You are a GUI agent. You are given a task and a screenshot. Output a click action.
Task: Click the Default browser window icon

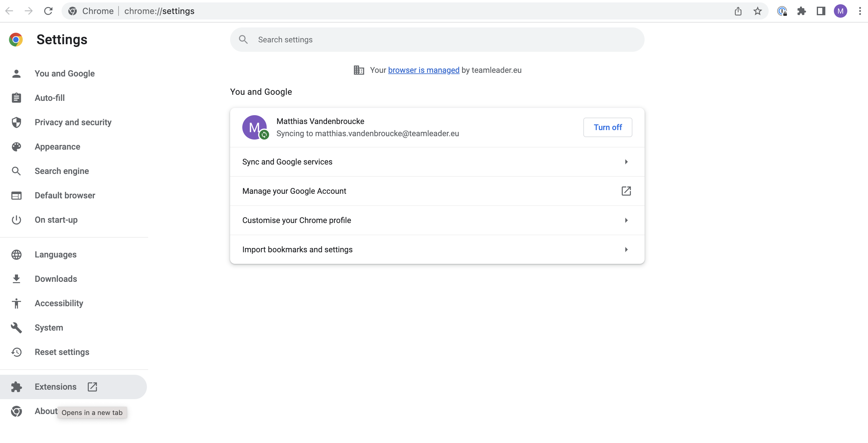(x=16, y=195)
